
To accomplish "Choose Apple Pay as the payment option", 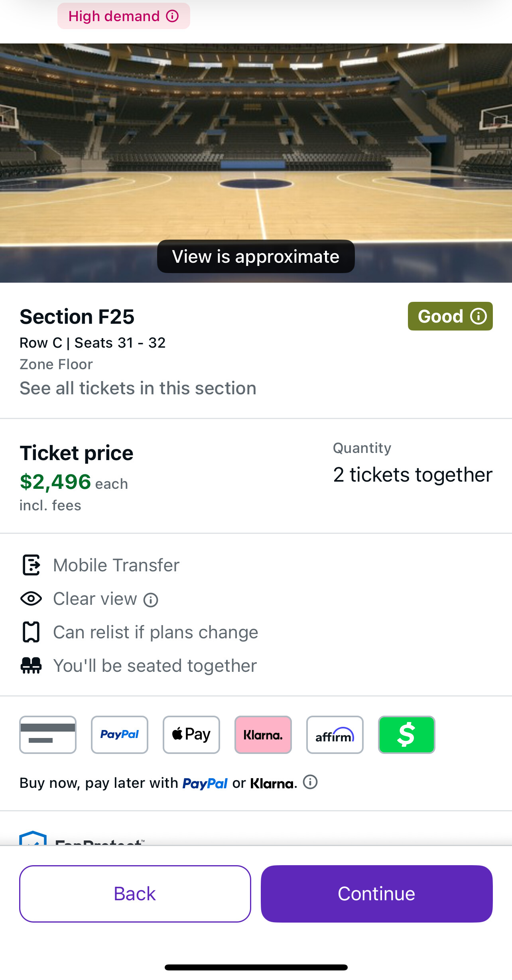I will [191, 734].
